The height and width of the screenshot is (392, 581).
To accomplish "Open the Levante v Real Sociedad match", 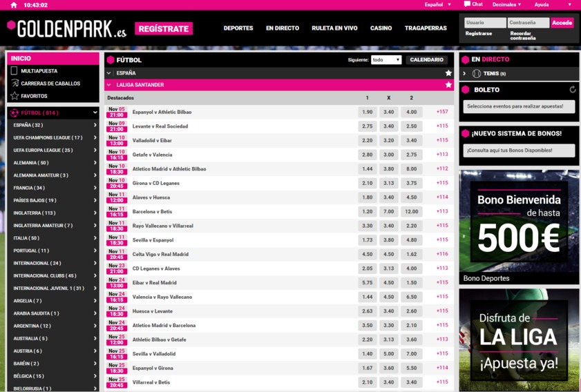I will 160,126.
